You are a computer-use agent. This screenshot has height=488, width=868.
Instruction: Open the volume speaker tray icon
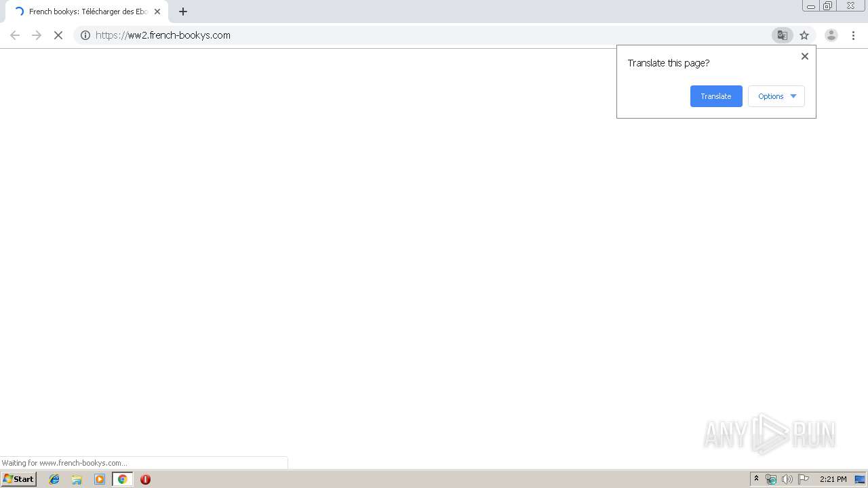coord(787,479)
